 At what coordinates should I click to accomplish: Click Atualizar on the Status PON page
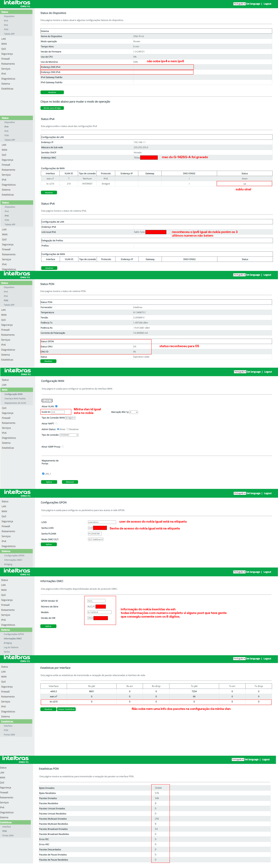coord(48,361)
